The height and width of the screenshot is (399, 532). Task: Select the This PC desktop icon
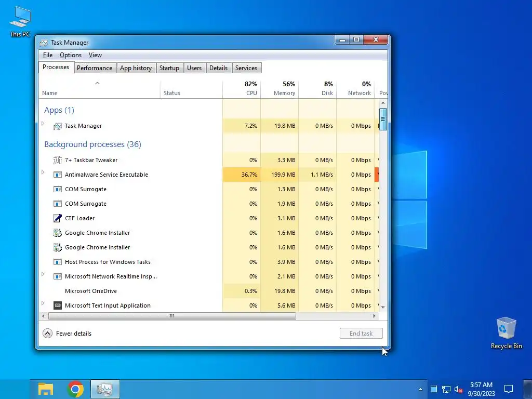(20, 21)
